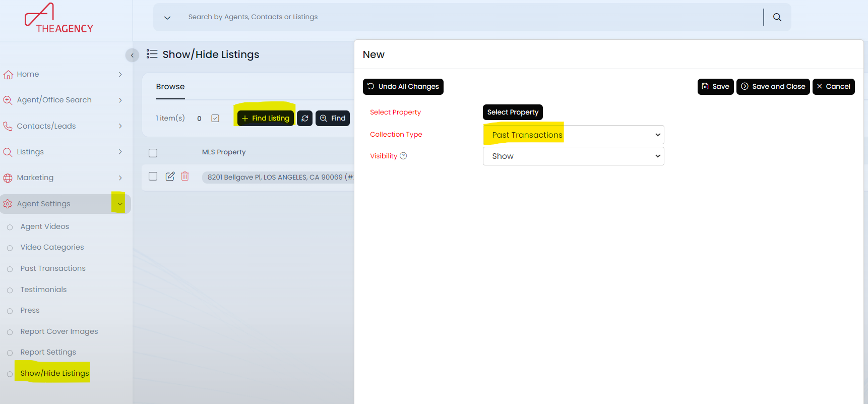Switch to the Browse tab
The width and height of the screenshot is (868, 404).
tap(170, 87)
